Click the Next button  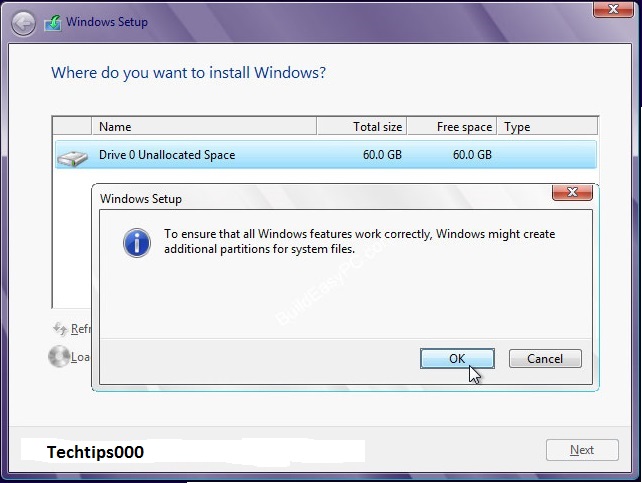pyautogui.click(x=582, y=450)
